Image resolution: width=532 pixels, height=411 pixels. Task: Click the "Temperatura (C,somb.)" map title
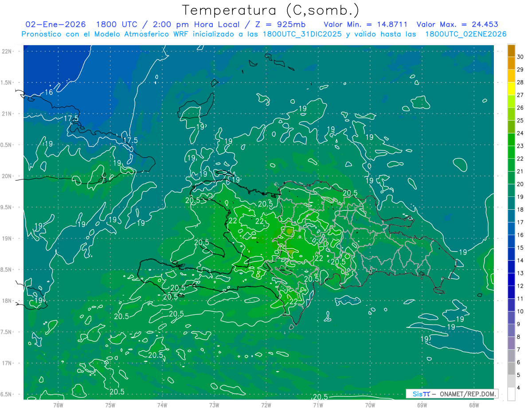tap(270, 10)
